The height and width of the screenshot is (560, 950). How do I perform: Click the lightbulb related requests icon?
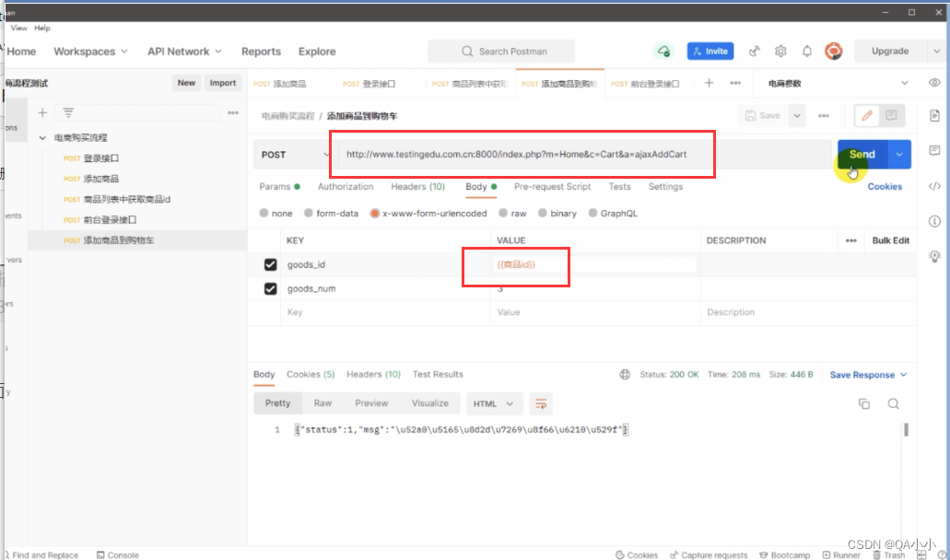pos(934,256)
